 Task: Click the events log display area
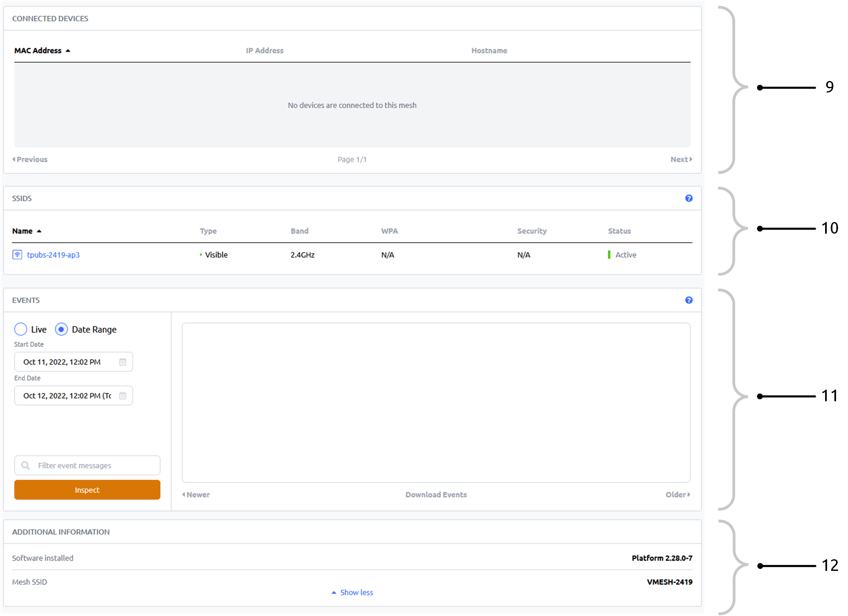click(x=436, y=403)
